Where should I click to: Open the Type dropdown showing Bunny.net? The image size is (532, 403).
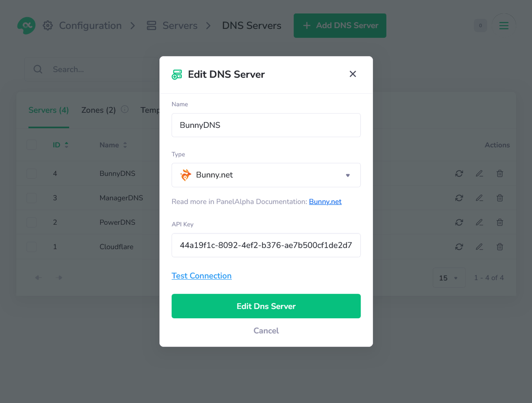[266, 175]
